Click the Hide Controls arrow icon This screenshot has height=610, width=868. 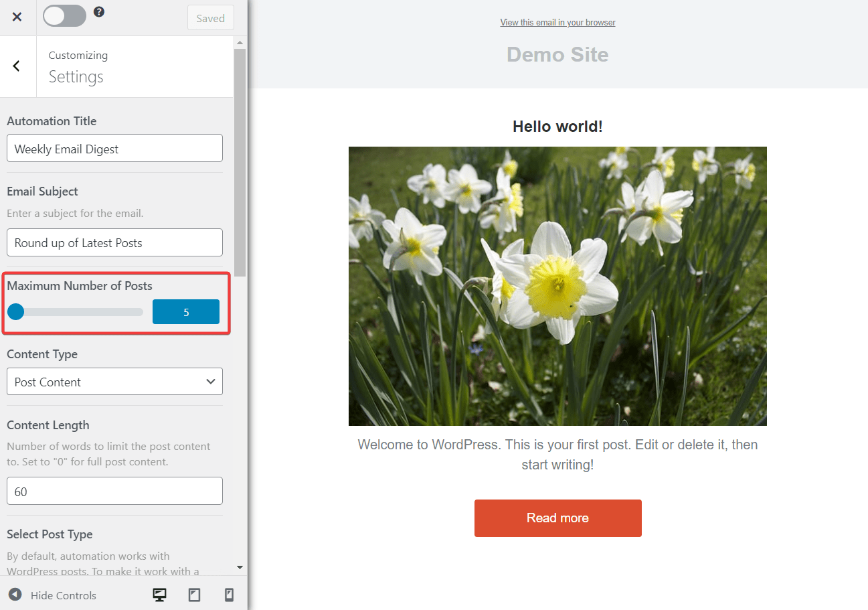[x=15, y=595]
